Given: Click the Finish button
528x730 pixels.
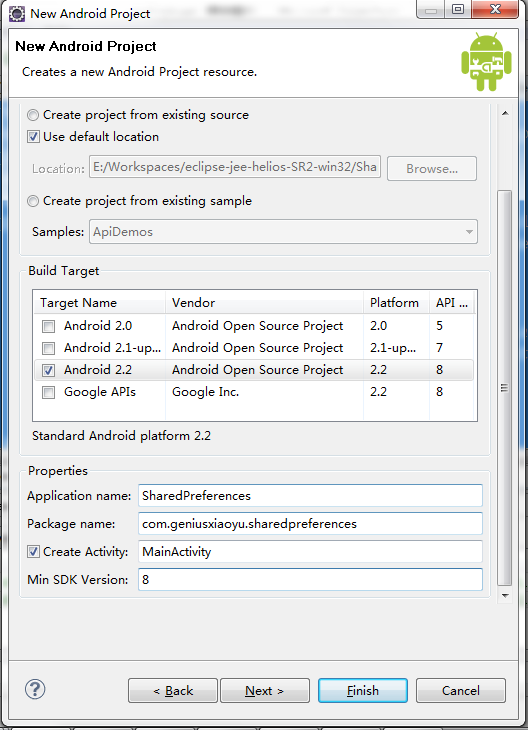Looking at the screenshot, I should pos(363,690).
